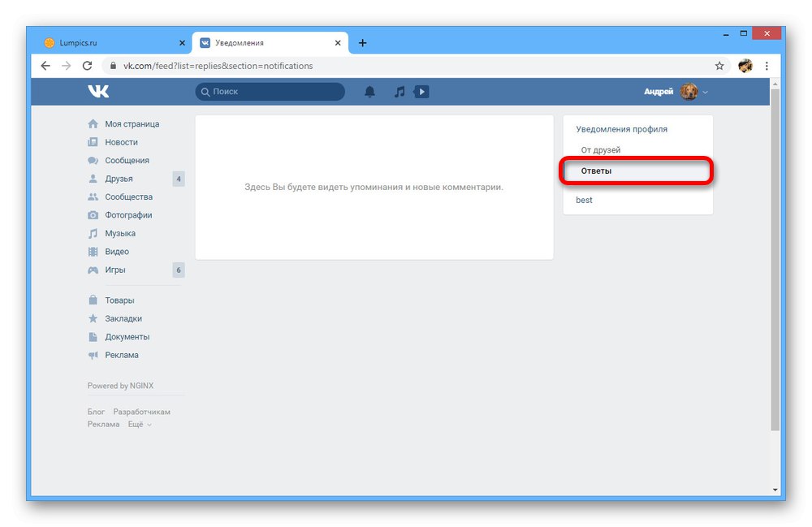Click the VK logo
The height and width of the screenshot is (527, 812).
tap(98, 92)
